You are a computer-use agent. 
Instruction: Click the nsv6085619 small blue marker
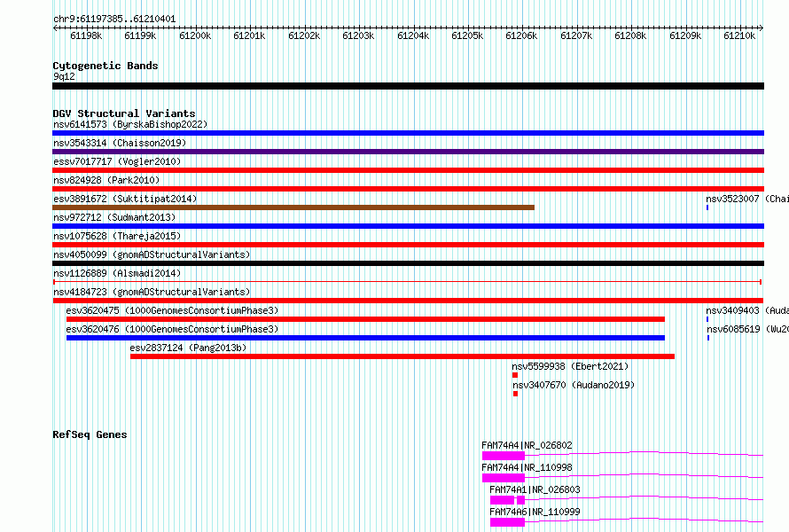tap(708, 338)
